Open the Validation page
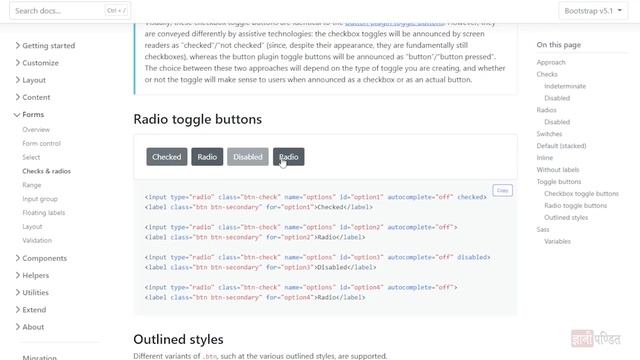Viewport: 640px width, 360px height. click(37, 241)
